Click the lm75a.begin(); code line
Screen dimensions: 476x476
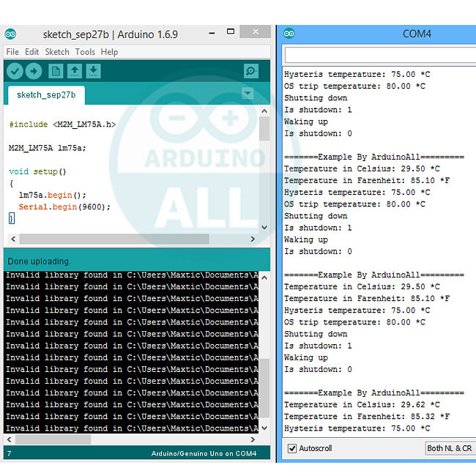(53, 196)
